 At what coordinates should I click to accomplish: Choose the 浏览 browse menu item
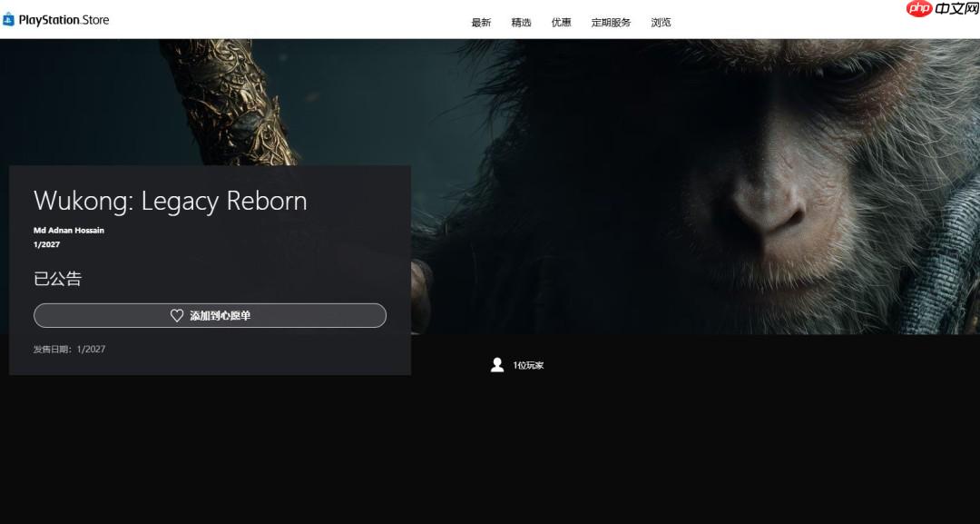[x=661, y=23]
